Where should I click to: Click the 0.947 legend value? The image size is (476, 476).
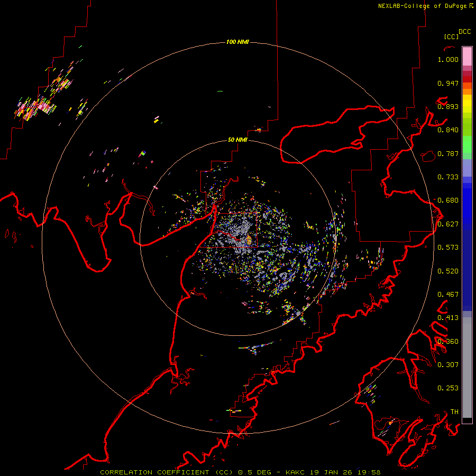[448, 83]
